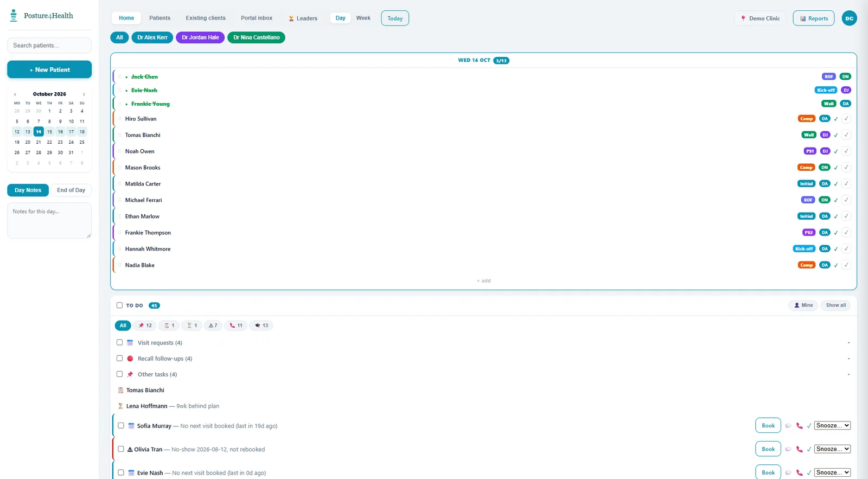The image size is (868, 479).
Task: Tick the TO DO select-all checkbox
Action: pos(119,305)
